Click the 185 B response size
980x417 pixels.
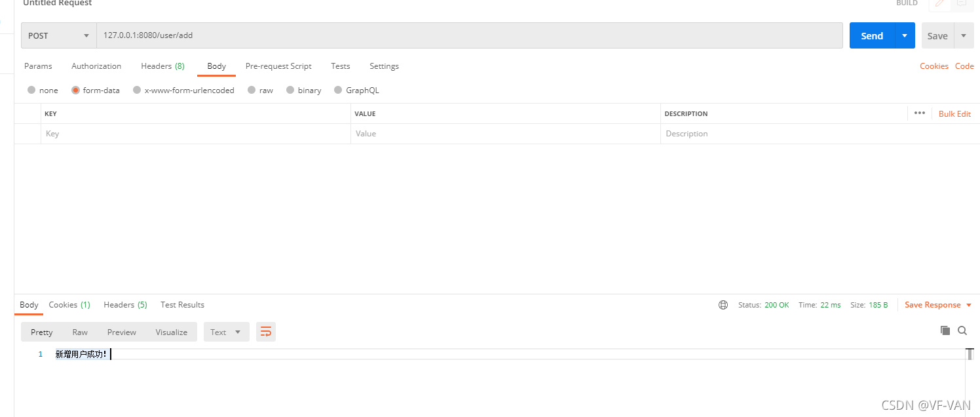pos(878,305)
